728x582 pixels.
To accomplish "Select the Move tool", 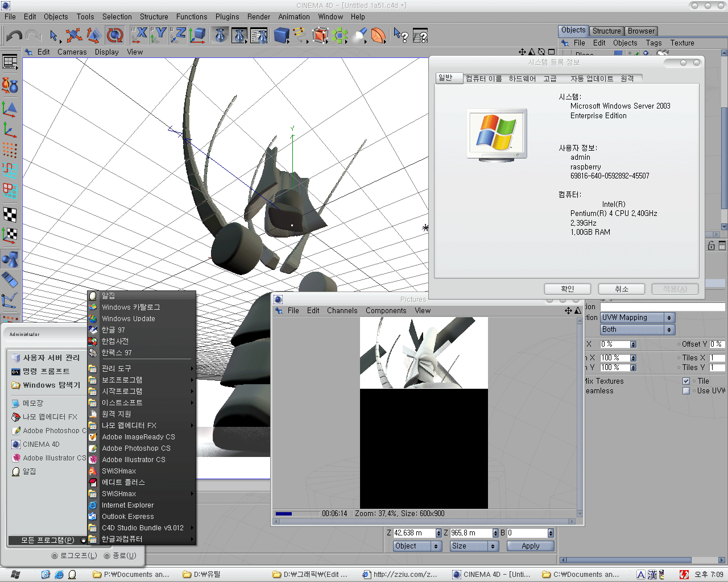I will pos(74,36).
